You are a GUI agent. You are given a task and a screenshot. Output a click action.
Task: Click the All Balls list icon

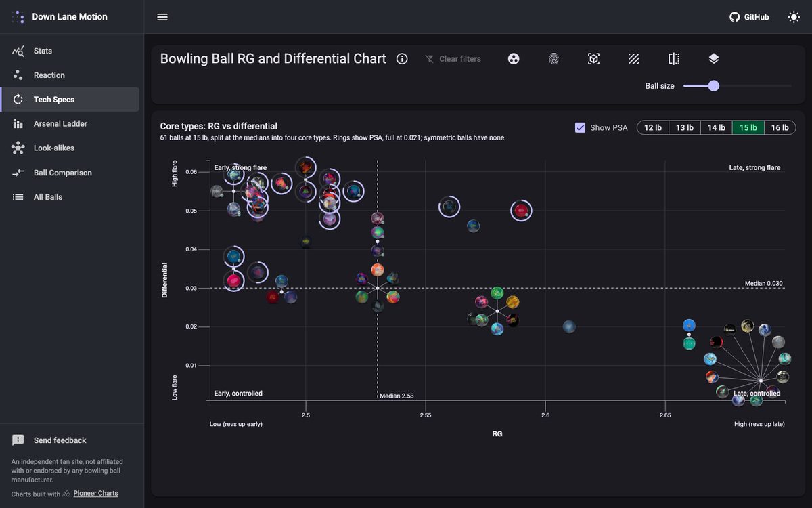[18, 197]
